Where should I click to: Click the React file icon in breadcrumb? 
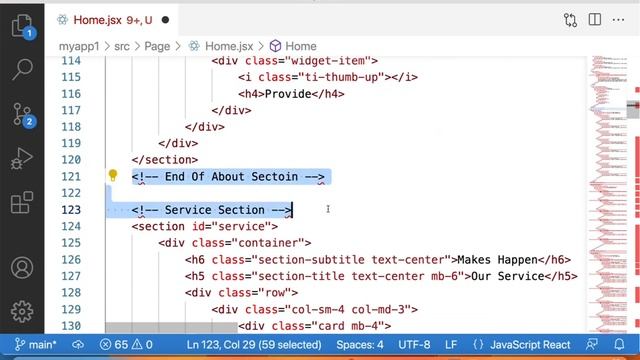194,46
